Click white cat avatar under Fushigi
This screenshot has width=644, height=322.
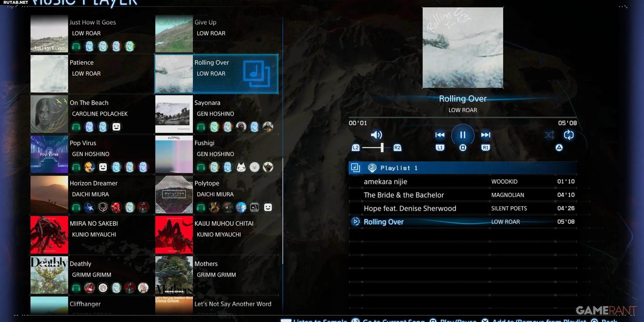(241, 167)
